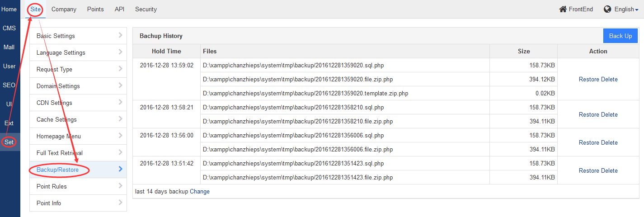Open User in left sidebar
Viewport: 644px width, 217px height.
coord(9,66)
